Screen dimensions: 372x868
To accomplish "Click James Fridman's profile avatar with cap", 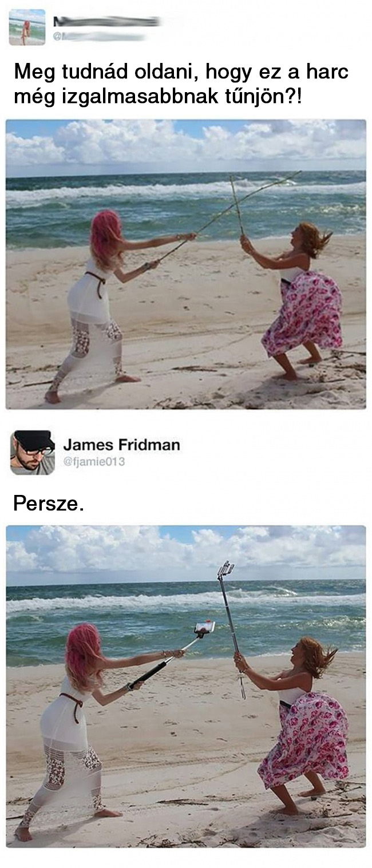I will click(x=32, y=452).
